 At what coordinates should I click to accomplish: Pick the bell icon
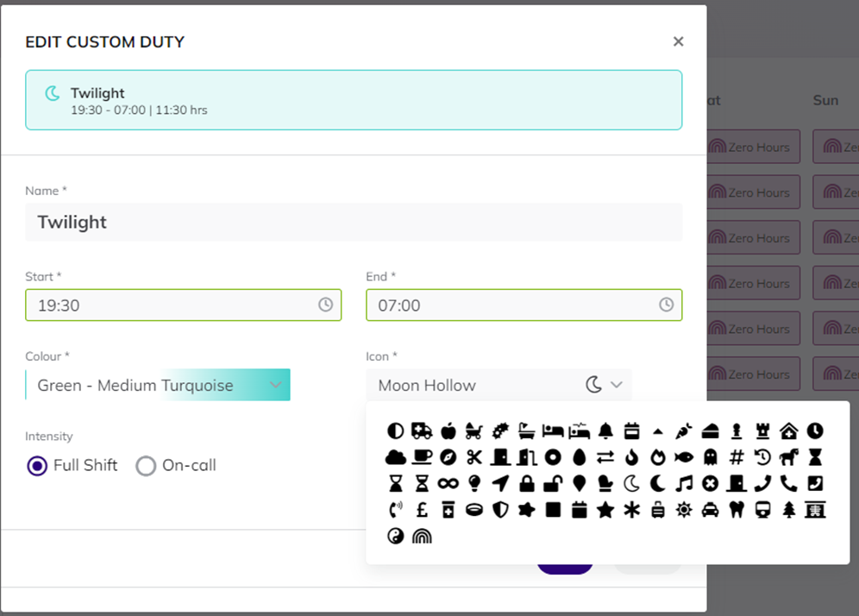pos(605,431)
